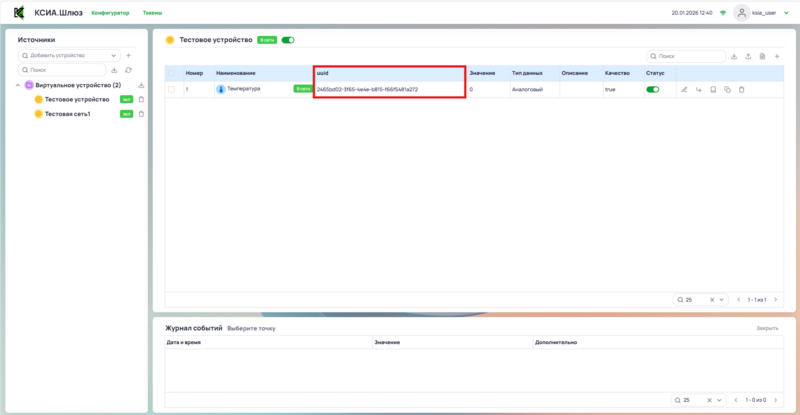Click the plus icon above the points table
Screen dimensions: 800x415
point(777,56)
